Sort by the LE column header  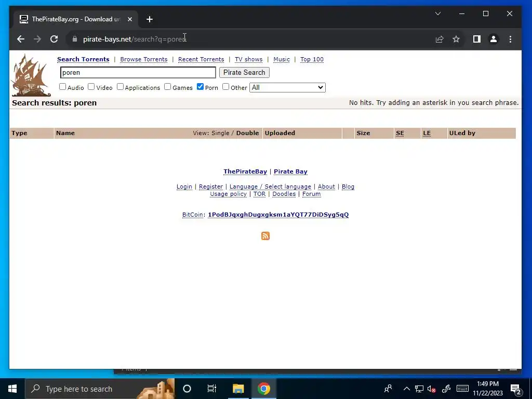427,133
